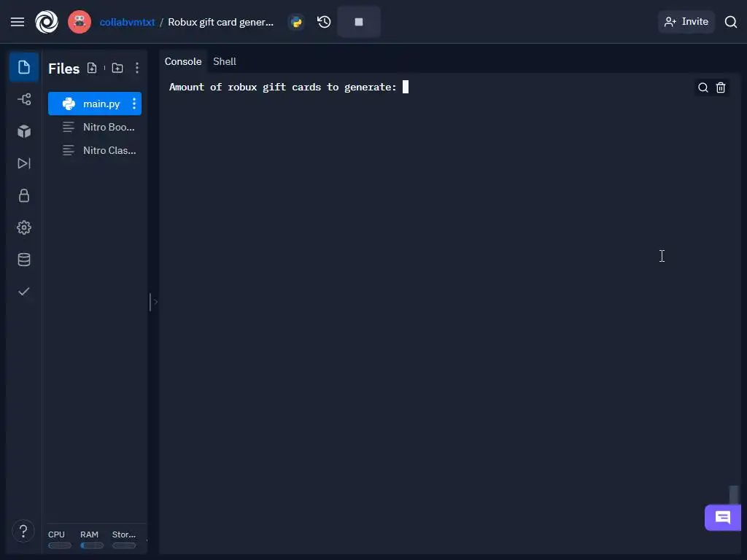Open the Help question mark button

click(x=23, y=531)
